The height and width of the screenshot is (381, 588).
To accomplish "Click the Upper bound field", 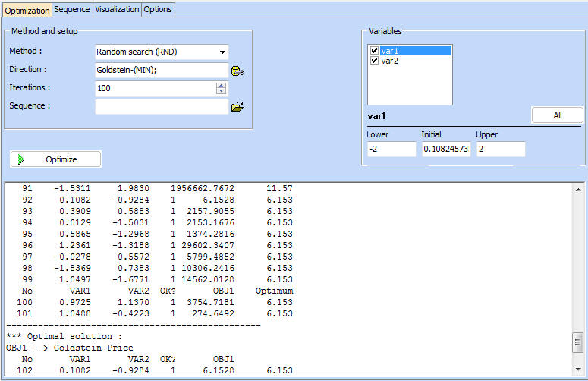I will tap(500, 149).
